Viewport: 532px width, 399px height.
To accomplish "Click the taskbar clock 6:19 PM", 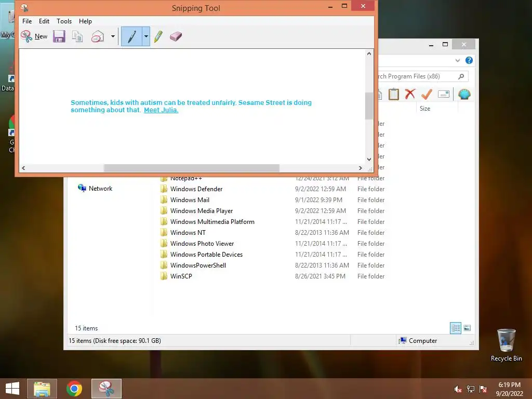I will (x=509, y=389).
